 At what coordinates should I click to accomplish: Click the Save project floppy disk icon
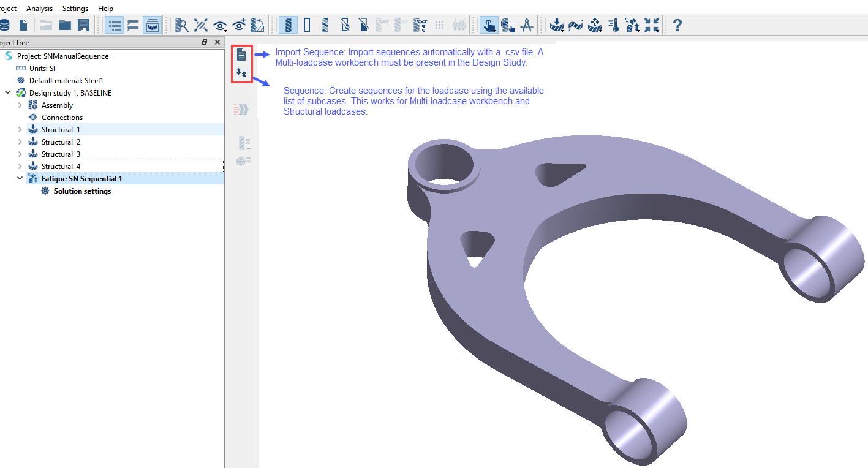[84, 25]
